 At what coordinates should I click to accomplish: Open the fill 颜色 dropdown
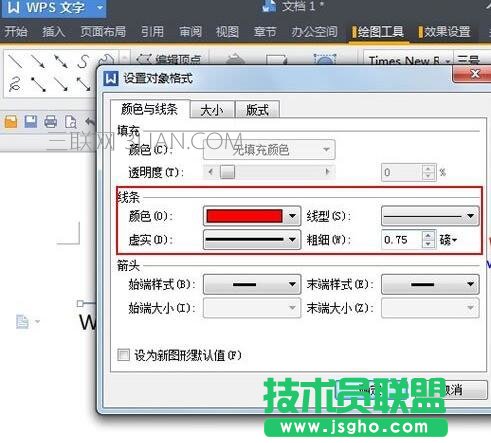pos(269,150)
